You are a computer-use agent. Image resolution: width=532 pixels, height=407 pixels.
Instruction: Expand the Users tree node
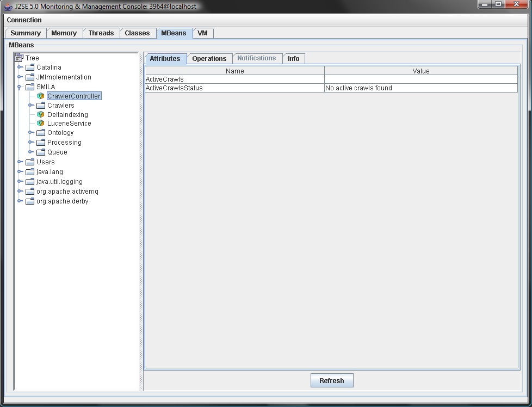(x=20, y=162)
